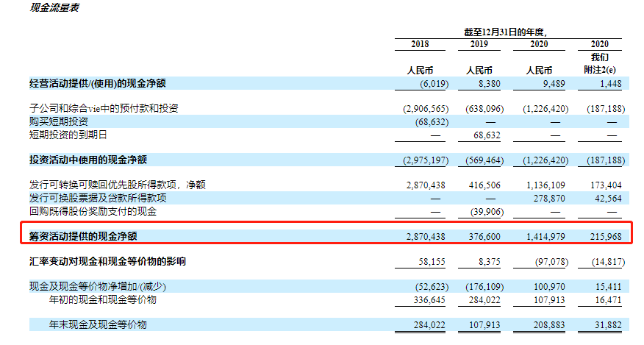Click the 我们 附注2(e) column header
644x345 pixels.
pyautogui.click(x=600, y=63)
